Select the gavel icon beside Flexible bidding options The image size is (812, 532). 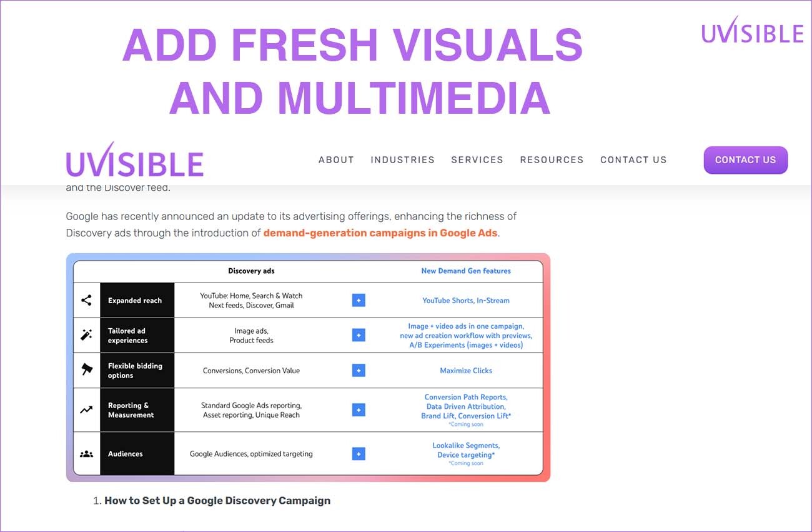tap(86, 370)
